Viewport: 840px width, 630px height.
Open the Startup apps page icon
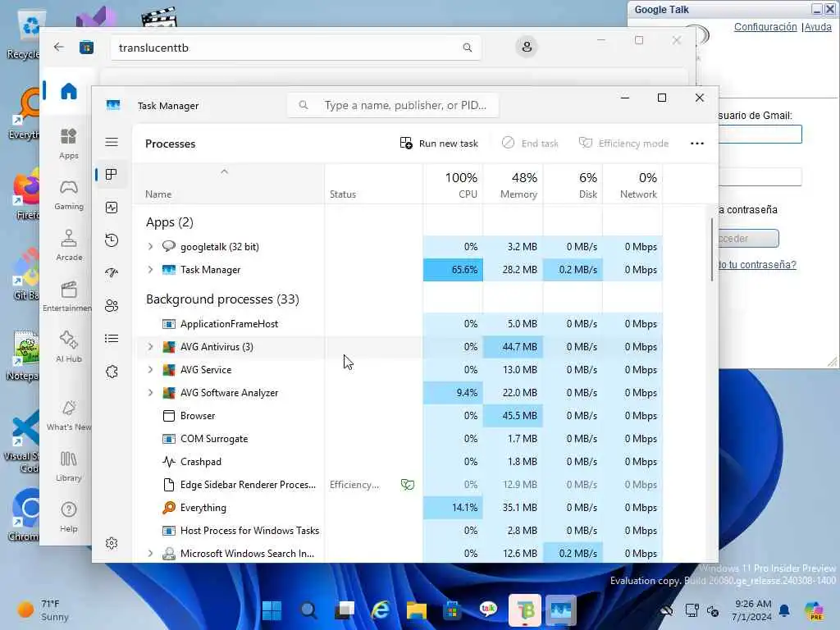click(112, 272)
